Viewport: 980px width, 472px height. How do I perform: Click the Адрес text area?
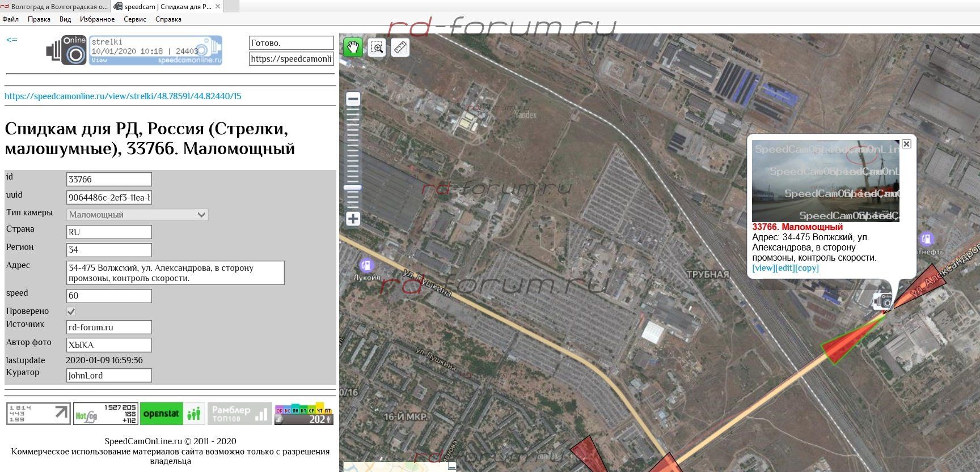pos(175,273)
